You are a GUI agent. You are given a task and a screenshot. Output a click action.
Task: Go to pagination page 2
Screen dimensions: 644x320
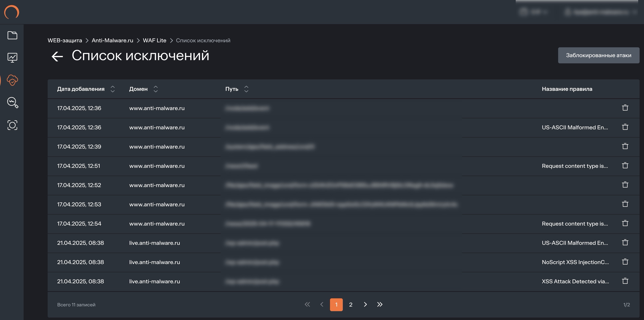(351, 305)
